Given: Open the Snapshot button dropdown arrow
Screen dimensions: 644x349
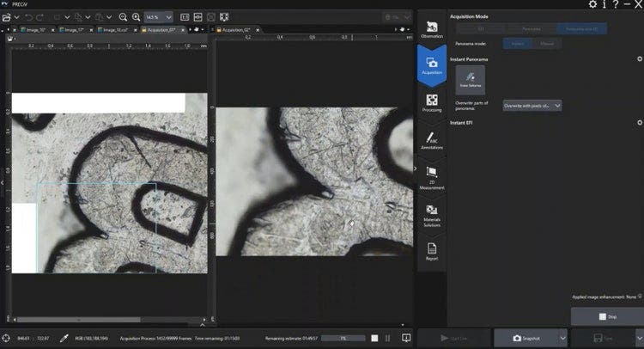Looking at the screenshot, I should click(x=563, y=339).
